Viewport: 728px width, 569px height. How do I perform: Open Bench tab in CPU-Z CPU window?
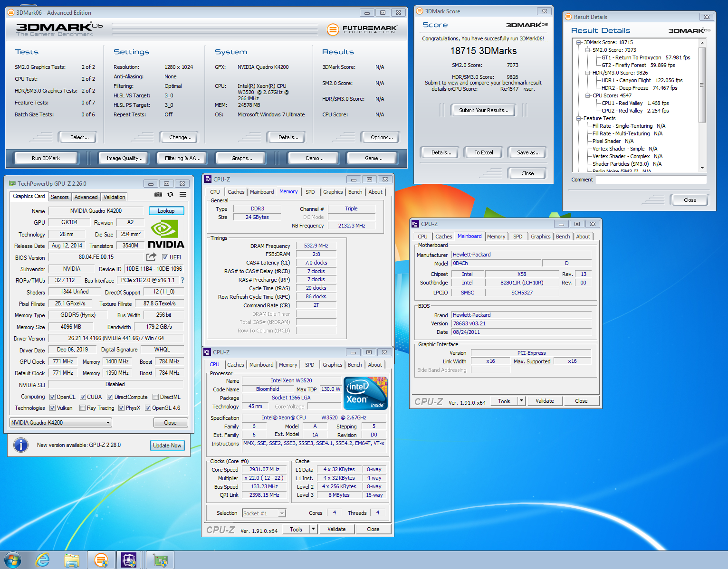click(x=355, y=365)
